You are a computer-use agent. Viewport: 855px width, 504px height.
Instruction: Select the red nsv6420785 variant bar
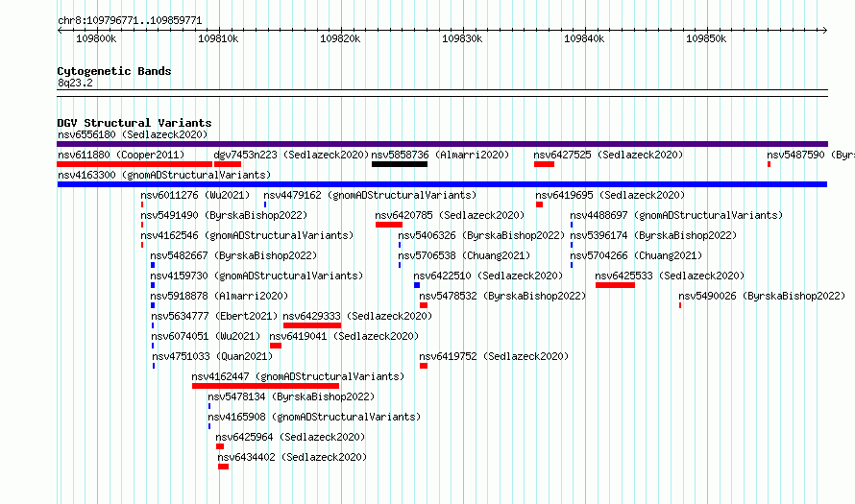coord(389,225)
